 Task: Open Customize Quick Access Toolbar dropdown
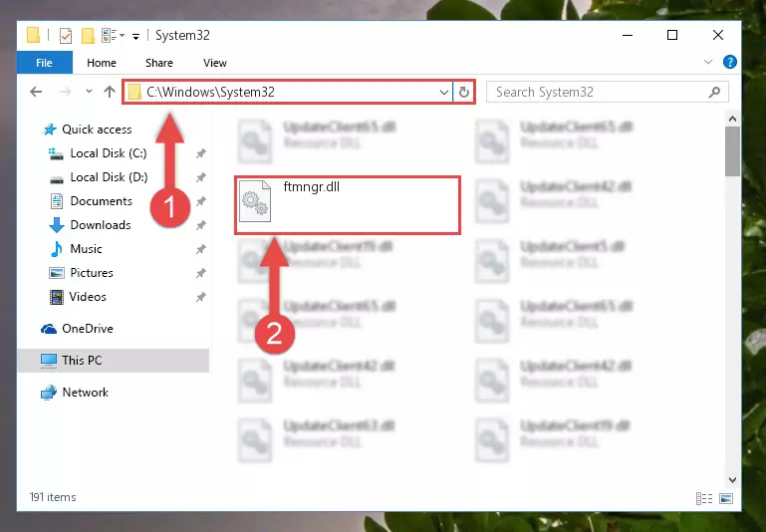click(135, 36)
